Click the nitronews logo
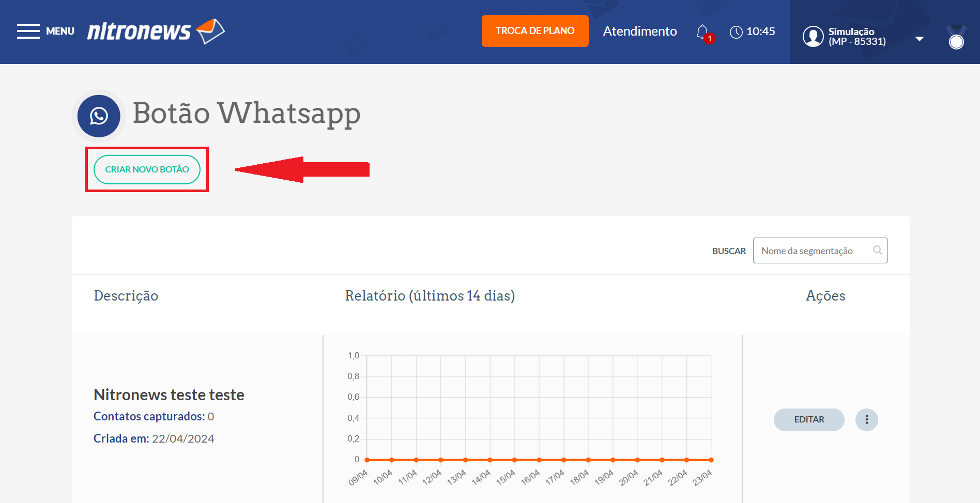 point(156,31)
